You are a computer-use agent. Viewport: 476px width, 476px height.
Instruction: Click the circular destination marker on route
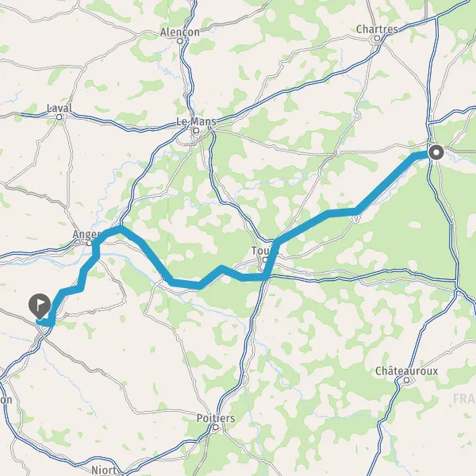436,152
